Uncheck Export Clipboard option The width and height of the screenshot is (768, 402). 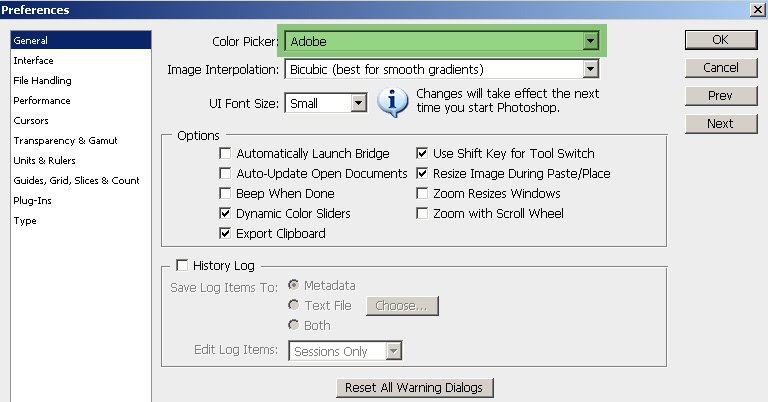click(x=226, y=234)
